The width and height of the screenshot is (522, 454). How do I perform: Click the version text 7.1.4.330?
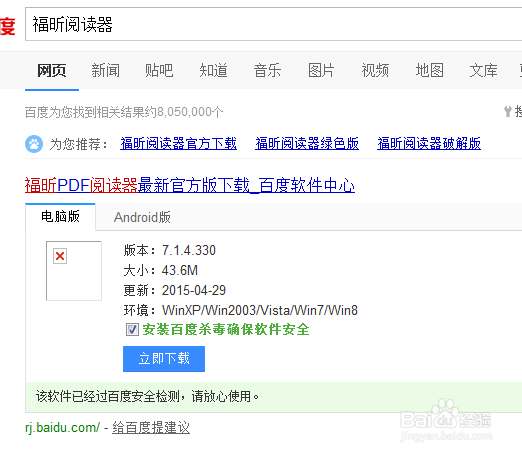[189, 250]
